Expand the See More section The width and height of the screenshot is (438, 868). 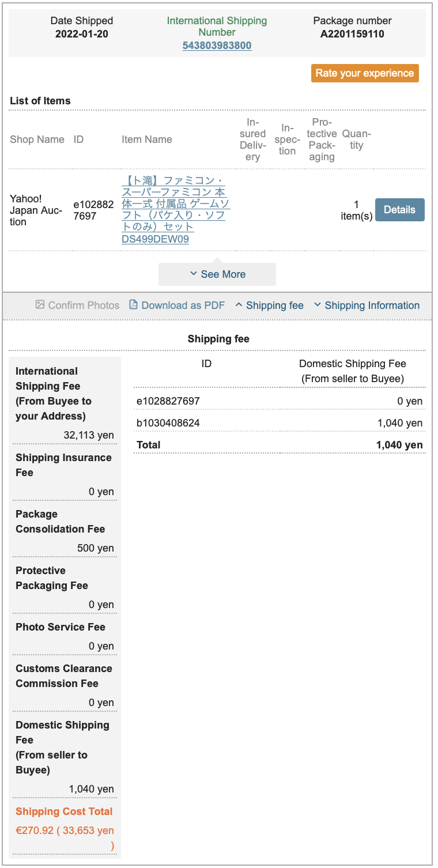point(217,274)
